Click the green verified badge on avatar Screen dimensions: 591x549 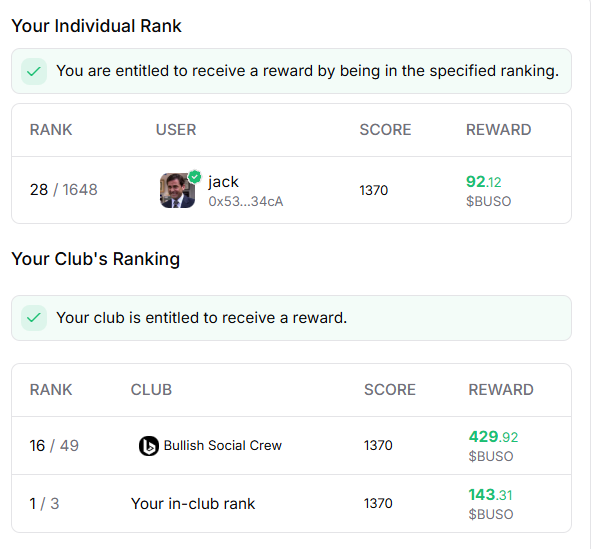click(194, 176)
